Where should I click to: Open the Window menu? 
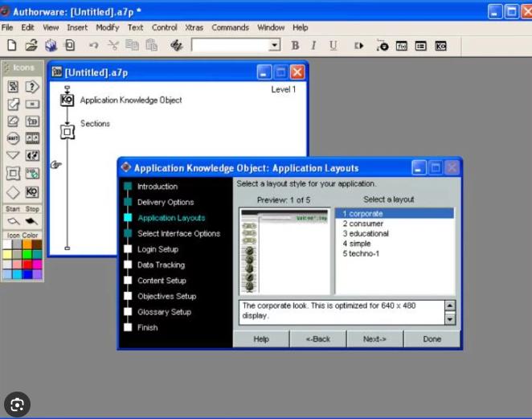tap(271, 27)
